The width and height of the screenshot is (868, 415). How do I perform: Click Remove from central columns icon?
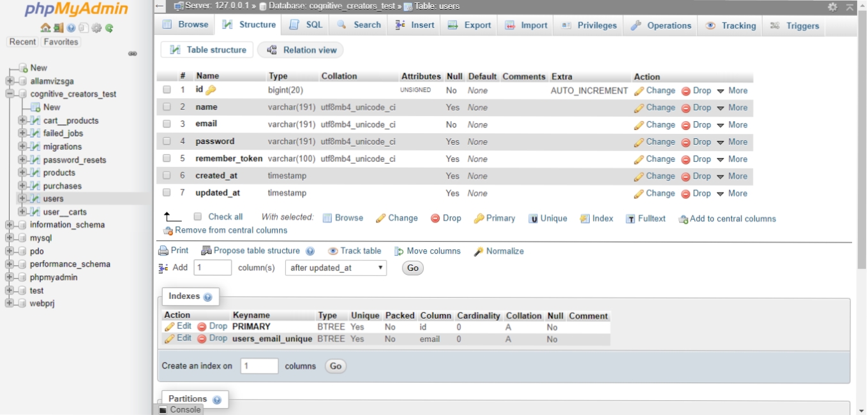pos(168,231)
